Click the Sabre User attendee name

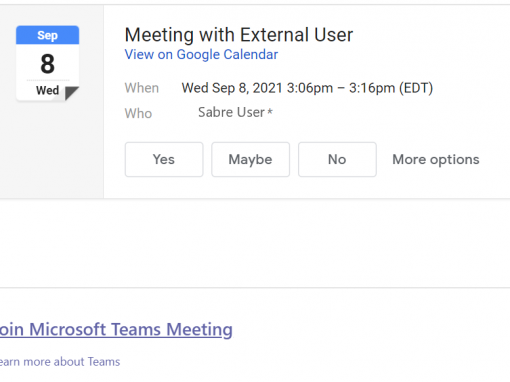(x=231, y=112)
